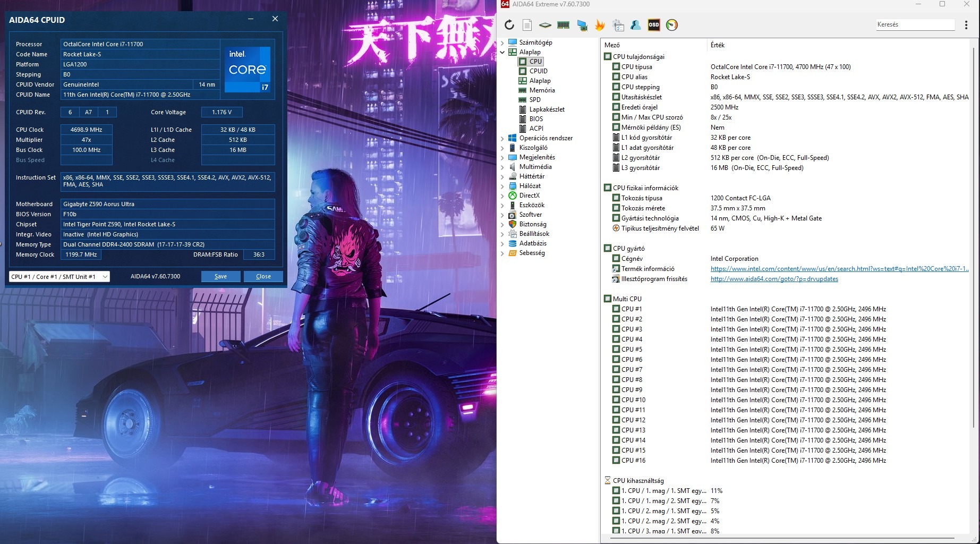Launch the flame stability test icon
Screen dimensions: 980x544
tap(600, 25)
